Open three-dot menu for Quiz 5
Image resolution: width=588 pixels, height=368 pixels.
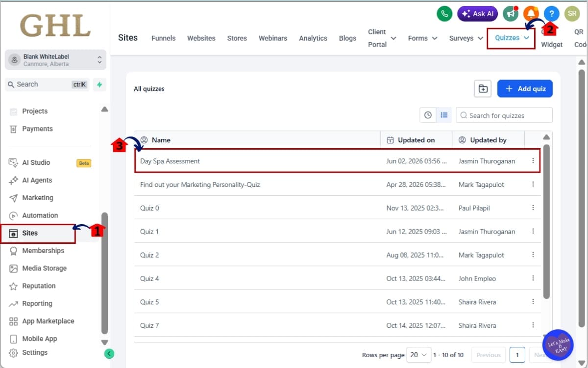pyautogui.click(x=533, y=302)
